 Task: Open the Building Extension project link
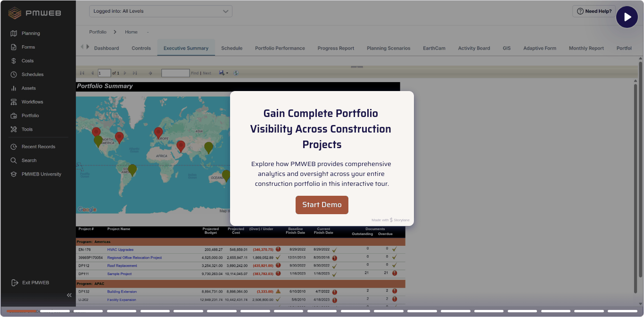122,292
